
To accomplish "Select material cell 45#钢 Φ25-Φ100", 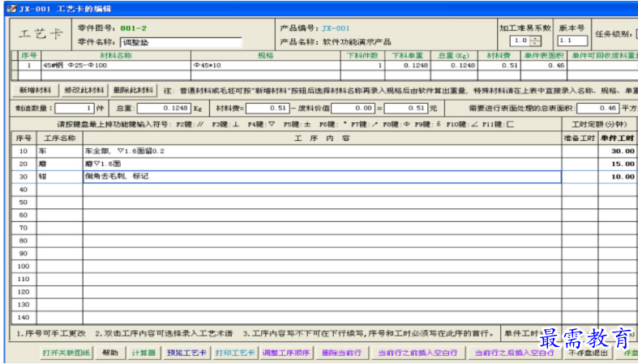I will click(116, 65).
